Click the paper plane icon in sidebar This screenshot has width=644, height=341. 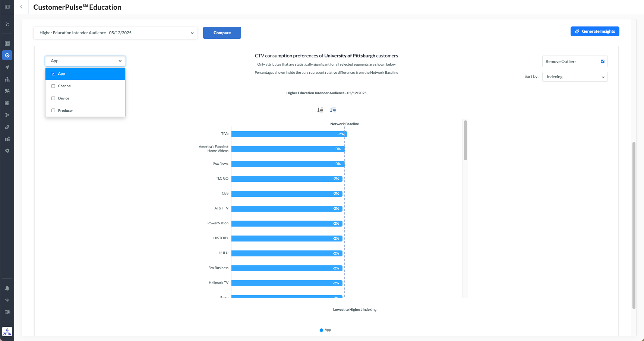(x=7, y=67)
